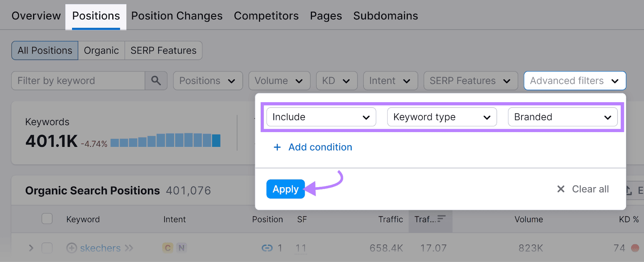The height and width of the screenshot is (262, 644).
Task: Open the Intent filter dropdown
Action: click(390, 80)
